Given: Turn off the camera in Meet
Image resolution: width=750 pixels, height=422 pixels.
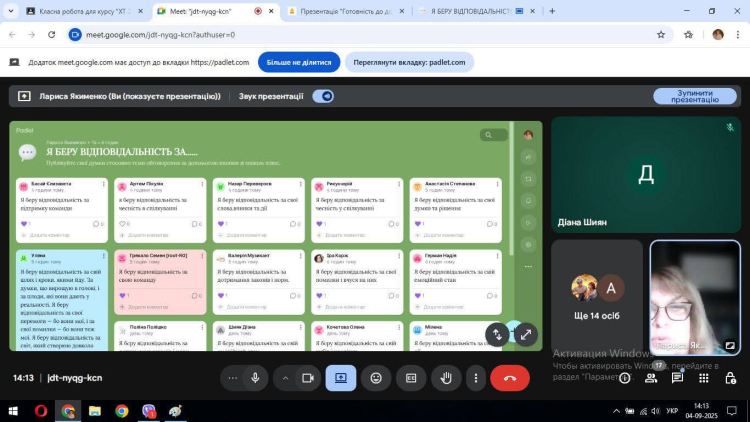Looking at the screenshot, I should pos(308,378).
